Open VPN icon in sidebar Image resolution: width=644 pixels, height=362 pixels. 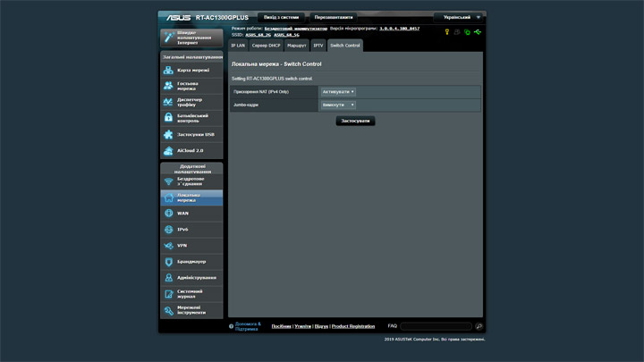tap(168, 246)
